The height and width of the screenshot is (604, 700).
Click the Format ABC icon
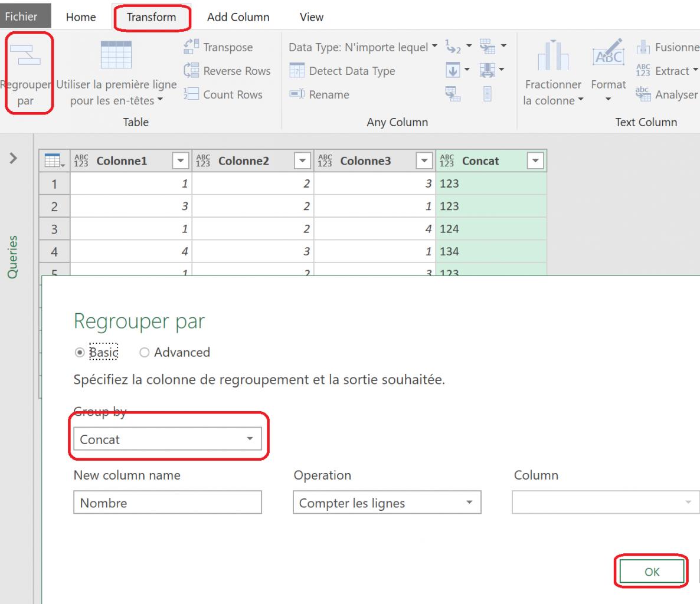[x=608, y=52]
